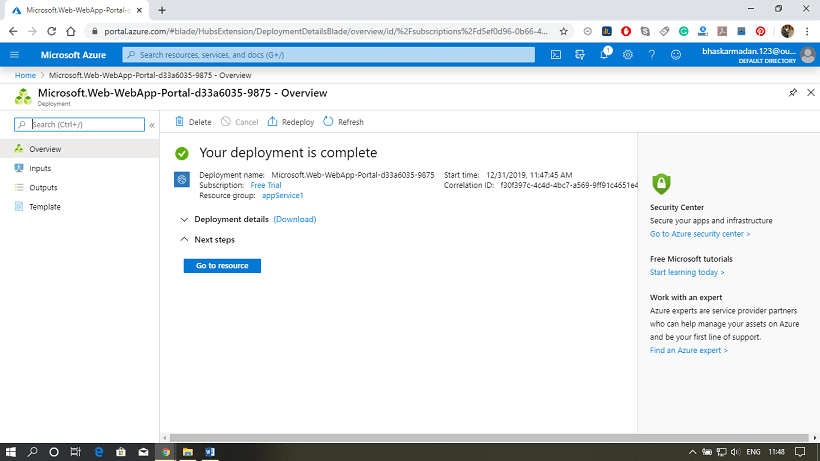Expand the Deployment details section
The image size is (820, 461).
tap(184, 220)
